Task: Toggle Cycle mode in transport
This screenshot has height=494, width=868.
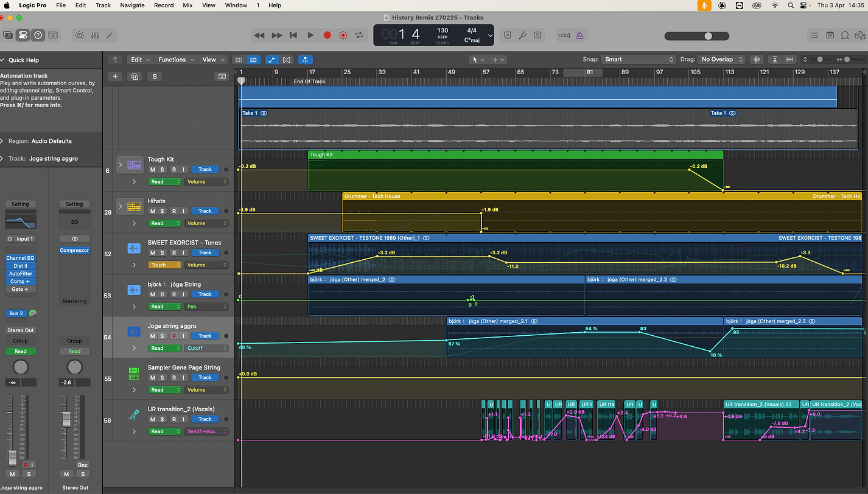Action: click(360, 35)
